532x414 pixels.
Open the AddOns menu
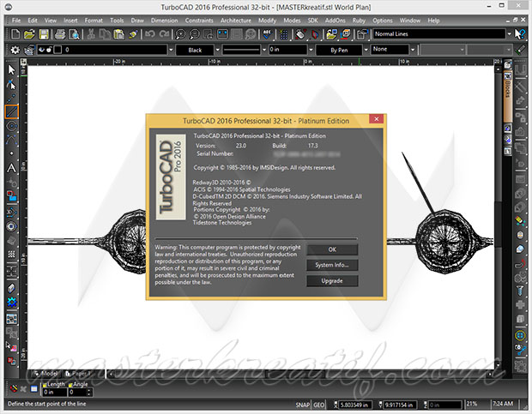pyautogui.click(x=336, y=21)
